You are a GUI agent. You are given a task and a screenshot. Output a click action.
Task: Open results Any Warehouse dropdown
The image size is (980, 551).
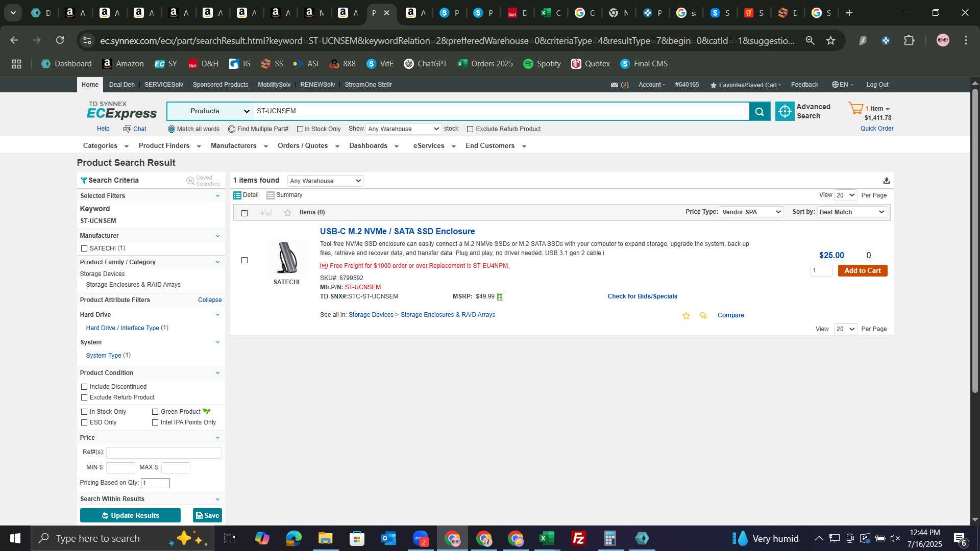(x=325, y=181)
